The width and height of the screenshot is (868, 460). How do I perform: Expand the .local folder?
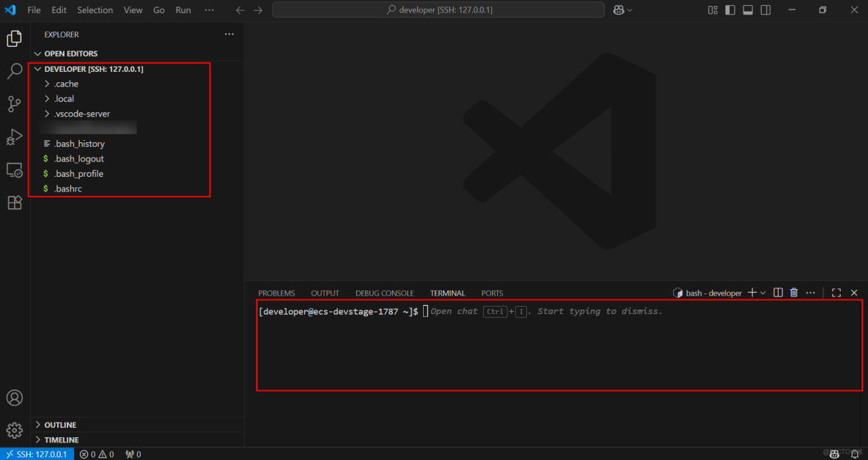click(137, 99)
